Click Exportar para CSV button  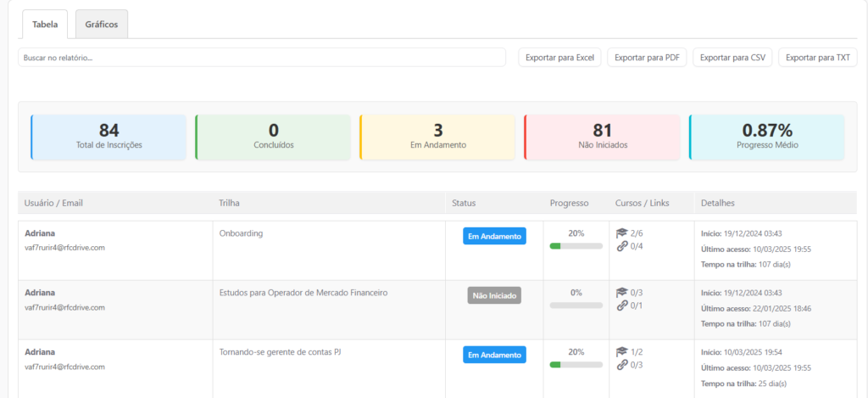click(732, 58)
